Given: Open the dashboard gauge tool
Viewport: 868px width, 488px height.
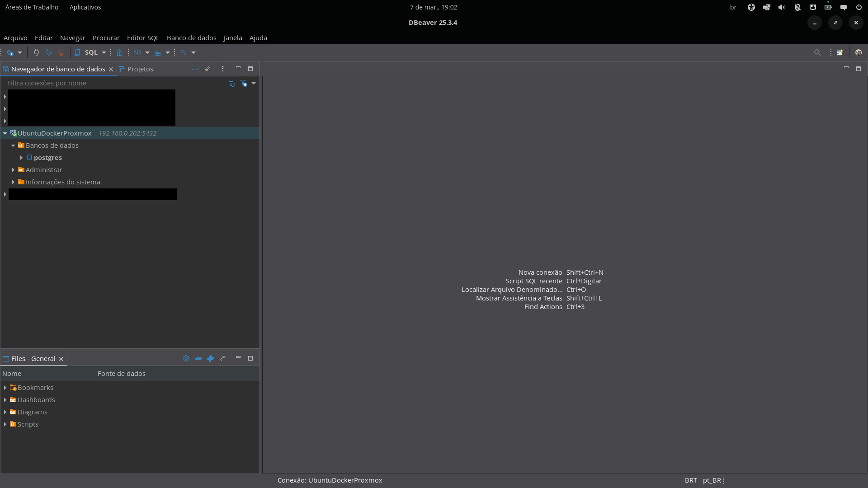Looking at the screenshot, I should coord(137,52).
